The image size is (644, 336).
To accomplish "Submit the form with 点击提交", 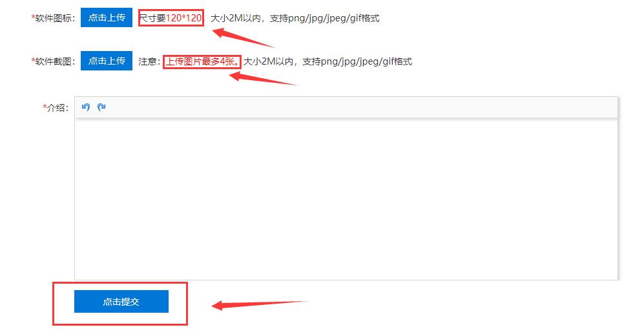I will (x=121, y=302).
